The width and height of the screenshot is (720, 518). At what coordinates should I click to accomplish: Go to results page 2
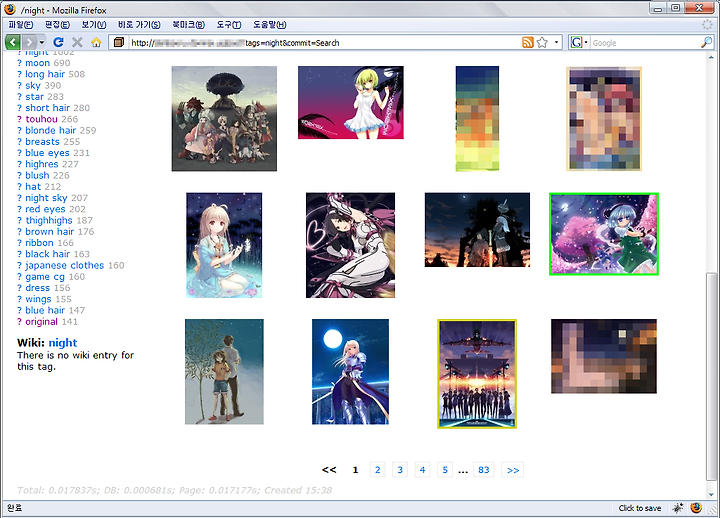tap(377, 470)
